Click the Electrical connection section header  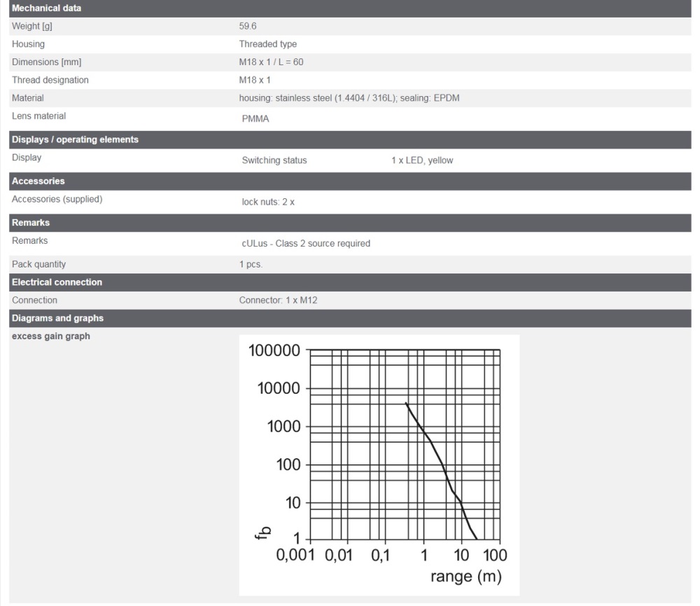[57, 282]
